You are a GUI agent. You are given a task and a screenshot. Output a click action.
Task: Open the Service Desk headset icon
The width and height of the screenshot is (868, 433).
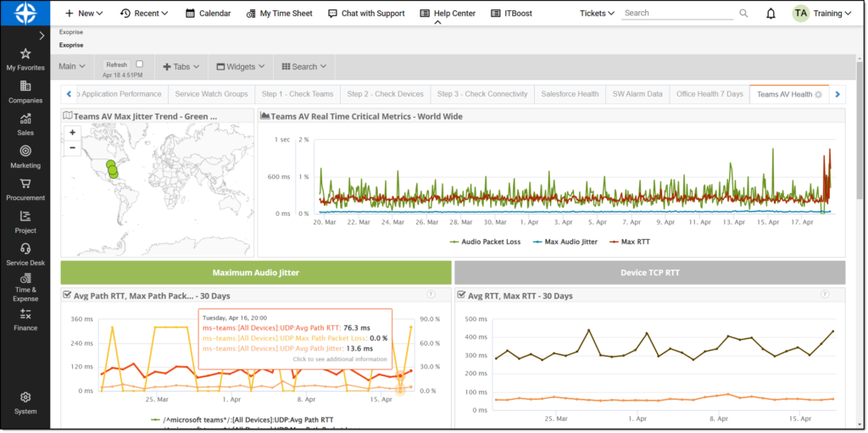click(25, 248)
